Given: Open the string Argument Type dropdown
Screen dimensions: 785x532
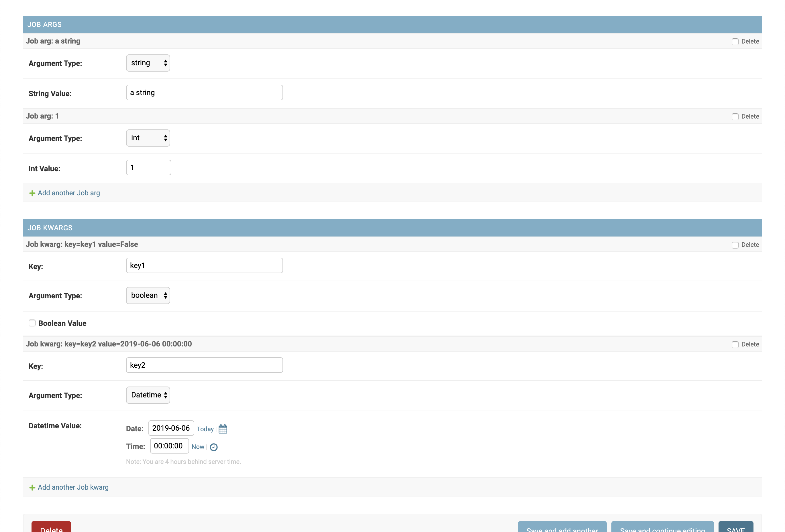Looking at the screenshot, I should (x=148, y=63).
